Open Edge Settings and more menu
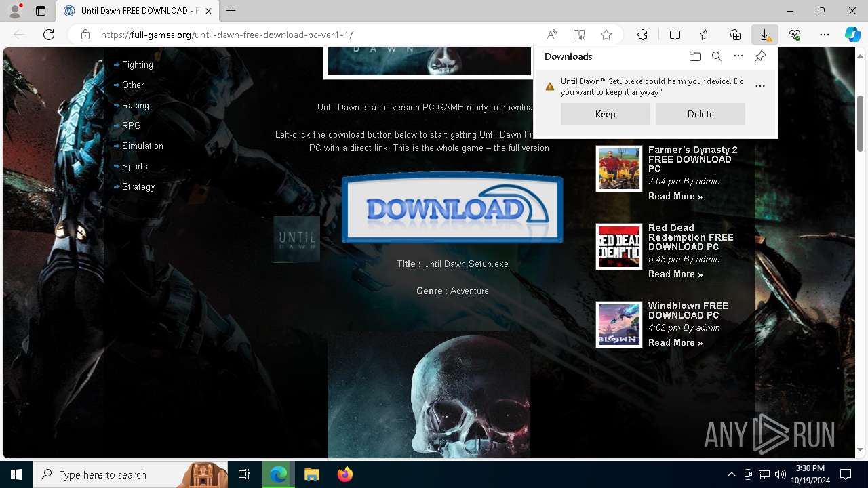 click(x=825, y=35)
